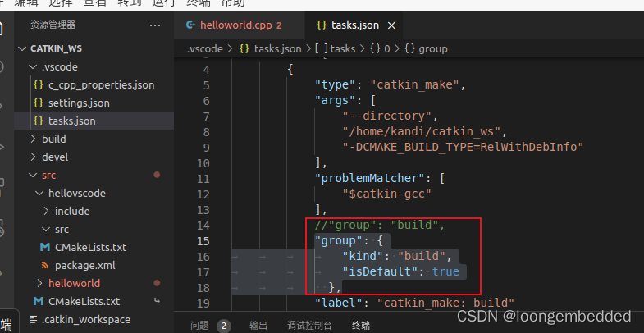Open explorer panel more actions menu
644x333 pixels.
(155, 25)
